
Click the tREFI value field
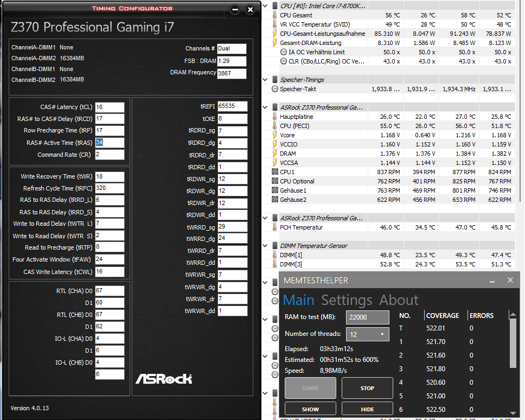point(232,106)
